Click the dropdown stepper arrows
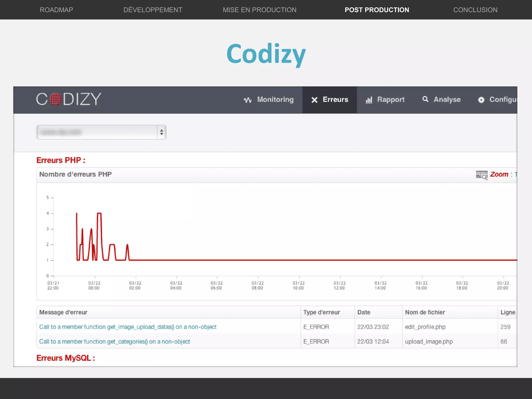 click(x=162, y=132)
